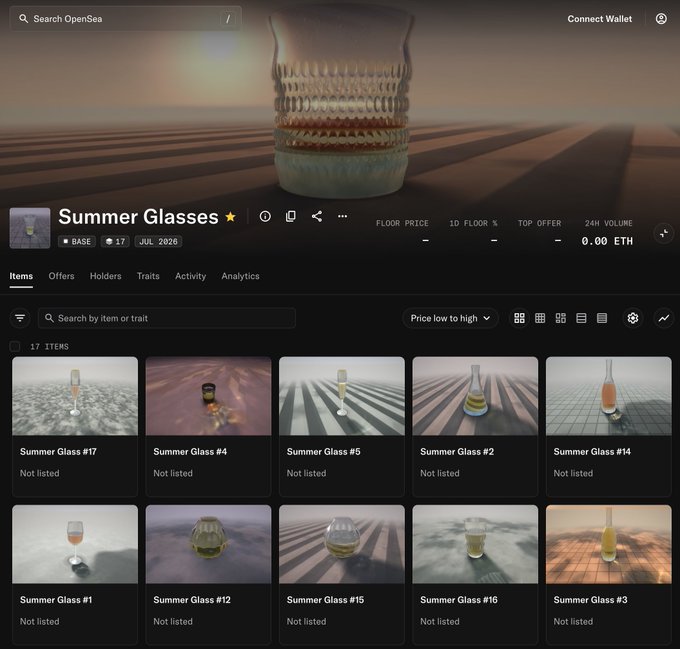Open the view settings gear

pyautogui.click(x=633, y=318)
